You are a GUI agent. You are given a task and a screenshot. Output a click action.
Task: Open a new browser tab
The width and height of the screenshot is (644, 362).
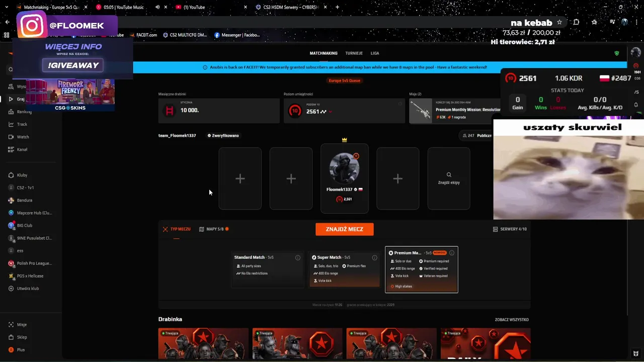coord(337,7)
